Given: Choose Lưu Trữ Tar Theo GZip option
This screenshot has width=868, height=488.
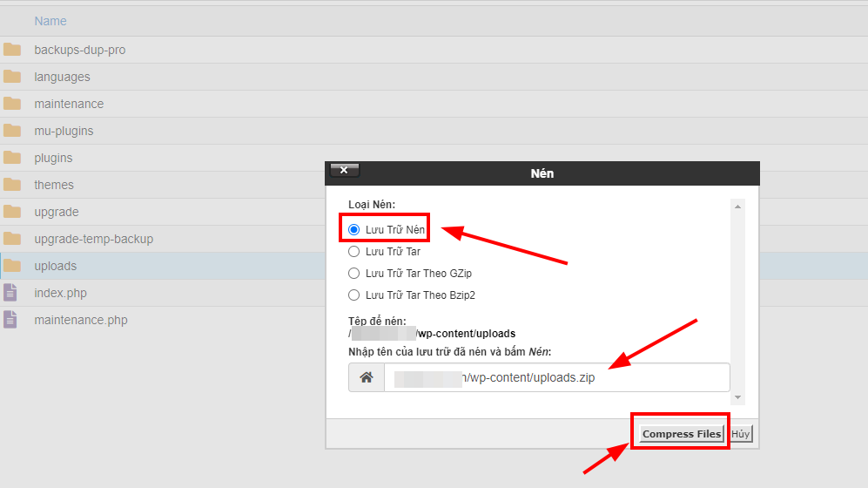Looking at the screenshot, I should pyautogui.click(x=353, y=273).
